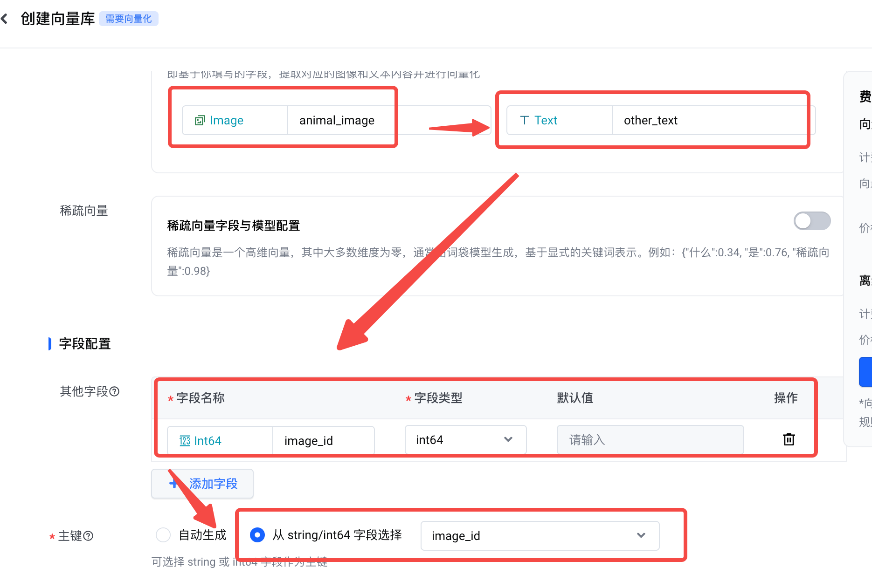Click the Text type T icon
This screenshot has height=588, width=872.
point(525,120)
